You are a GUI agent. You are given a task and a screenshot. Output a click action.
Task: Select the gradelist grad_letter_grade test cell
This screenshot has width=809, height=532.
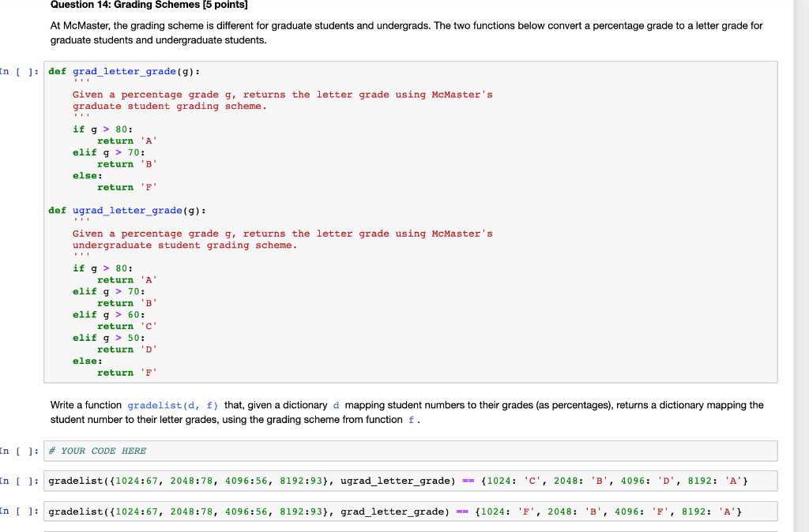click(411, 512)
